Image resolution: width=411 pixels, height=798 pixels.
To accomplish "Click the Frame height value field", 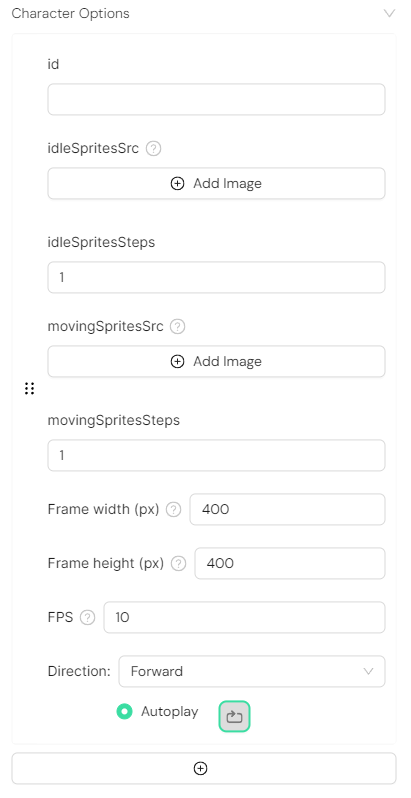I will (290, 563).
